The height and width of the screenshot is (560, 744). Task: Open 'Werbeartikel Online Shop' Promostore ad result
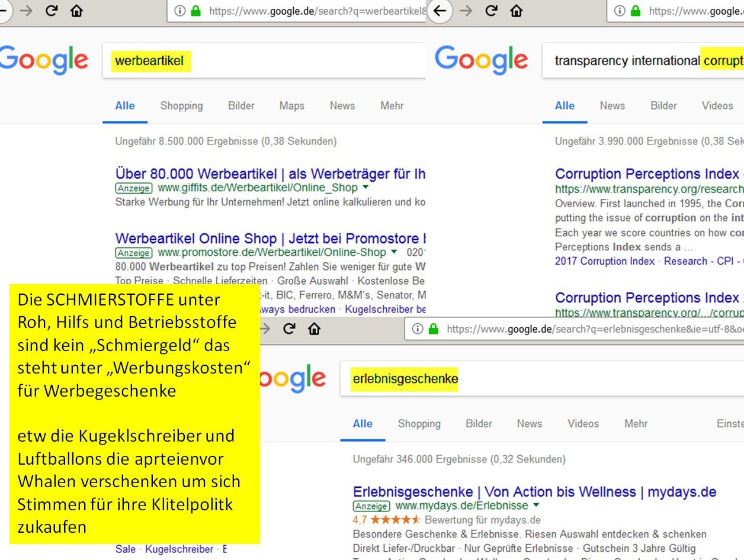(270, 239)
